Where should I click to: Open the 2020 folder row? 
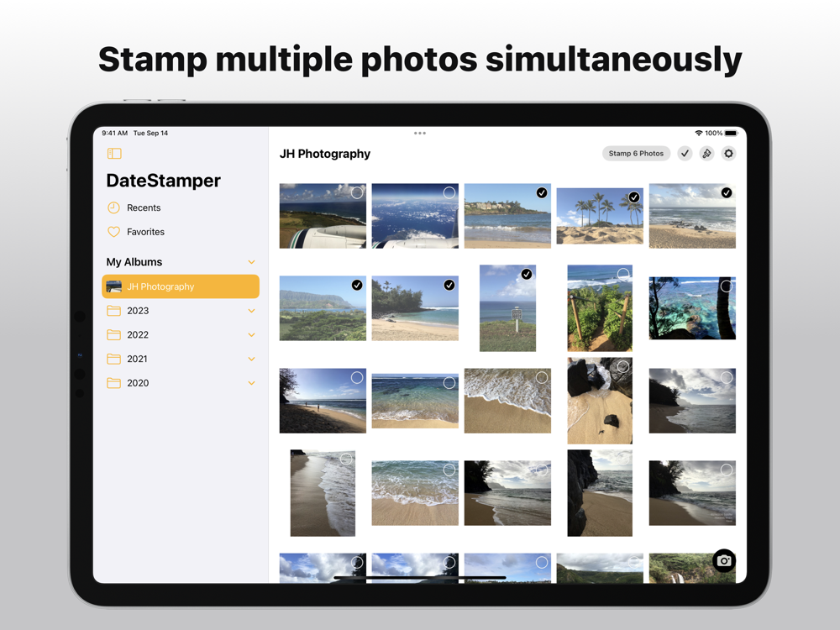181,383
